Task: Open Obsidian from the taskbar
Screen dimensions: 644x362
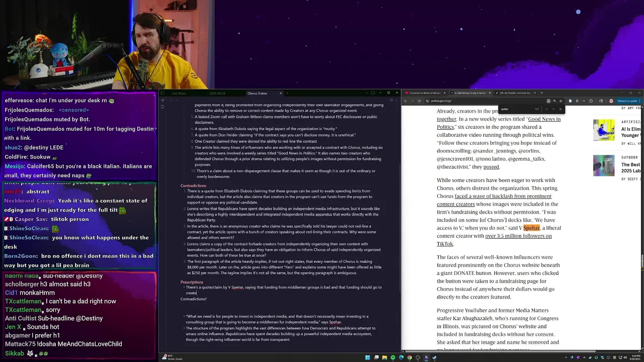Action: 426,357
